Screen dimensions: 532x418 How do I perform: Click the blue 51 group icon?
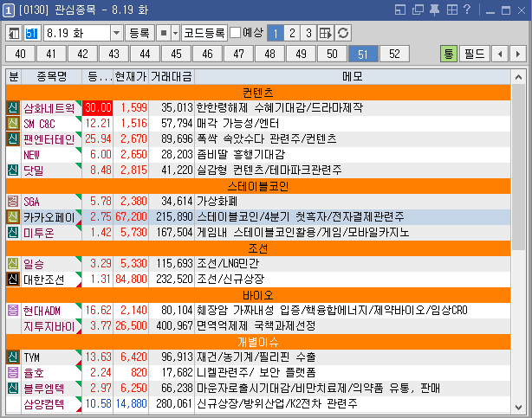[32, 33]
